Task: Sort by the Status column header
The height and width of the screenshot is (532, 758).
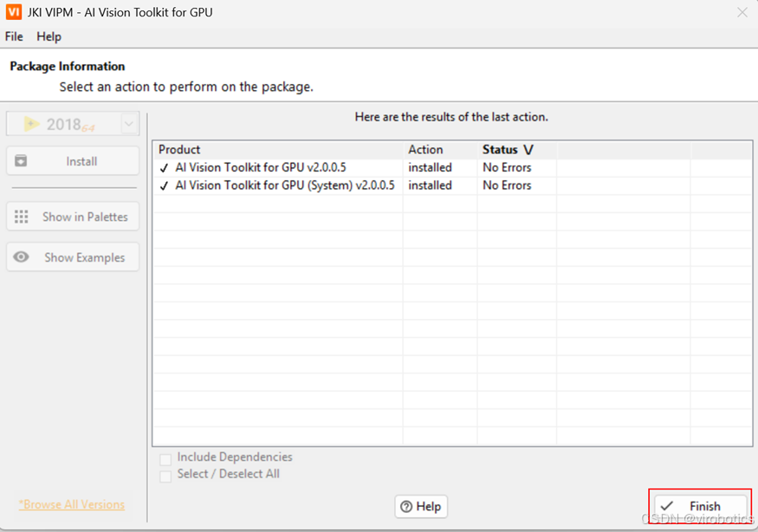Action: click(x=517, y=149)
